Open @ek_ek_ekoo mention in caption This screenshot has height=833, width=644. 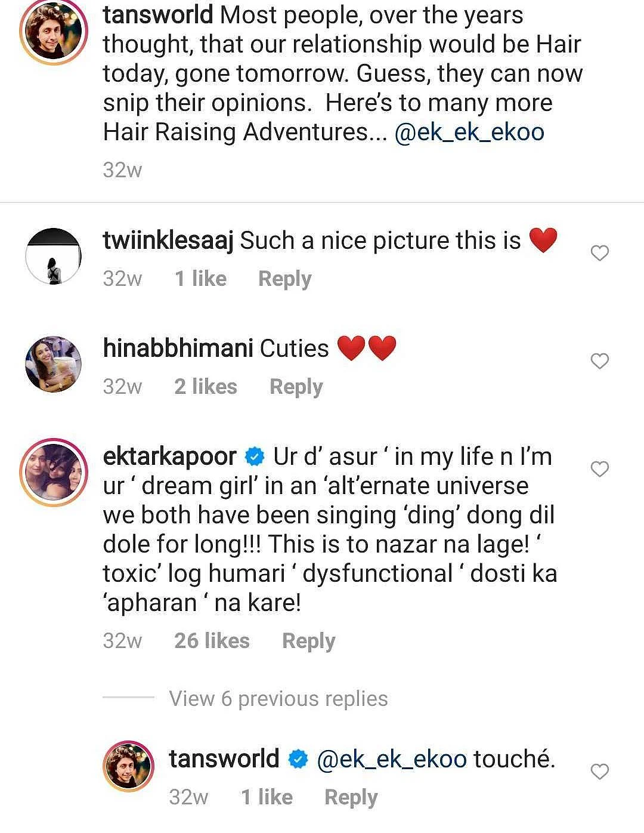[469, 132]
